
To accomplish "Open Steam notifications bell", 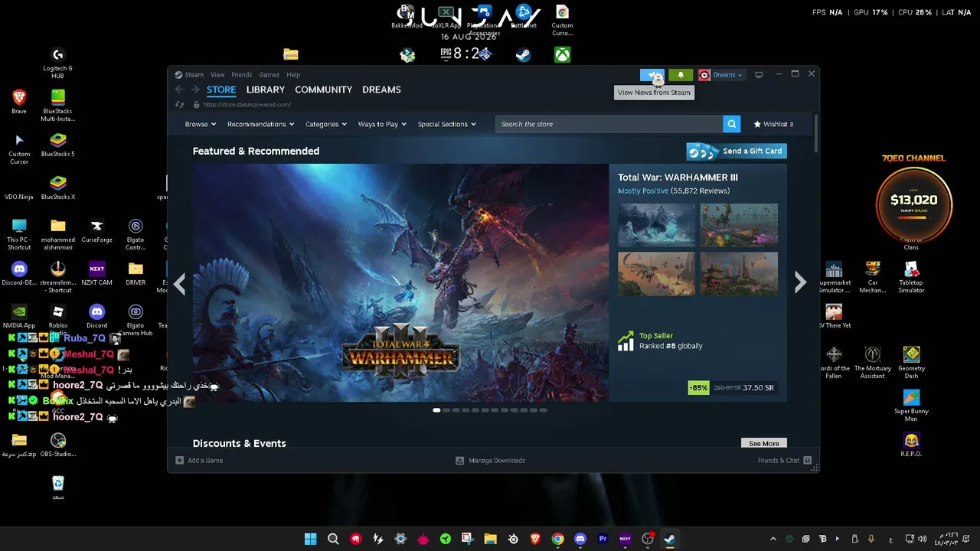I will [681, 75].
